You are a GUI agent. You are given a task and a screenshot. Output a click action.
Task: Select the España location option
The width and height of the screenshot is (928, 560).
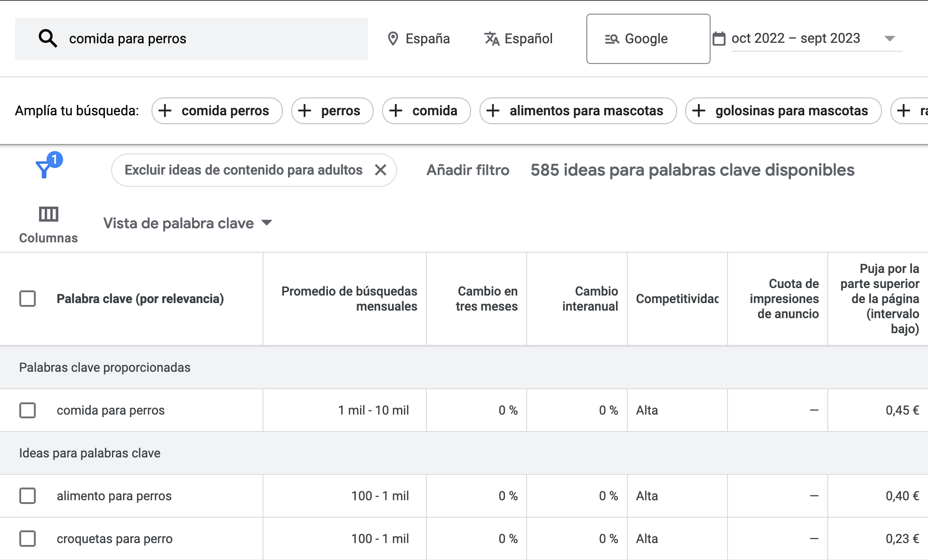pos(427,38)
